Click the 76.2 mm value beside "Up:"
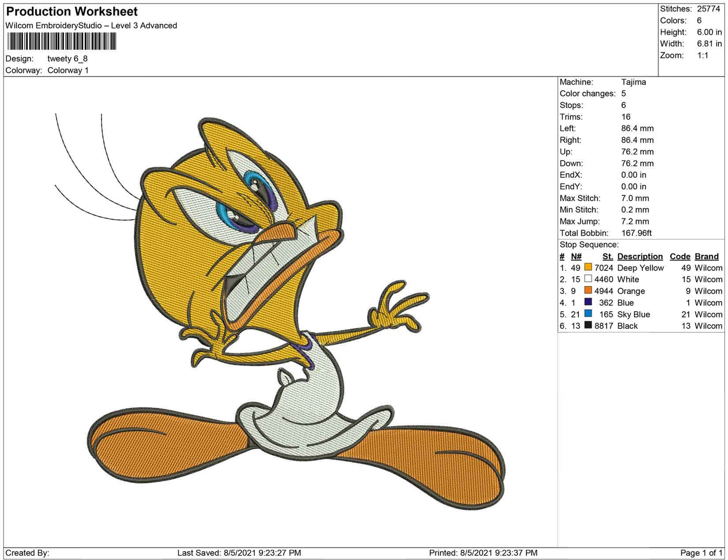The height and width of the screenshot is (560, 728). click(637, 152)
